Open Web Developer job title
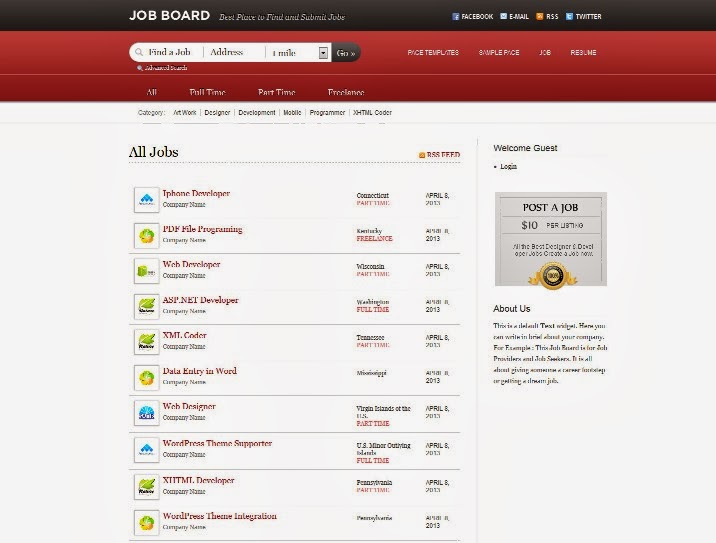This screenshot has height=543, width=716. pyautogui.click(x=191, y=264)
